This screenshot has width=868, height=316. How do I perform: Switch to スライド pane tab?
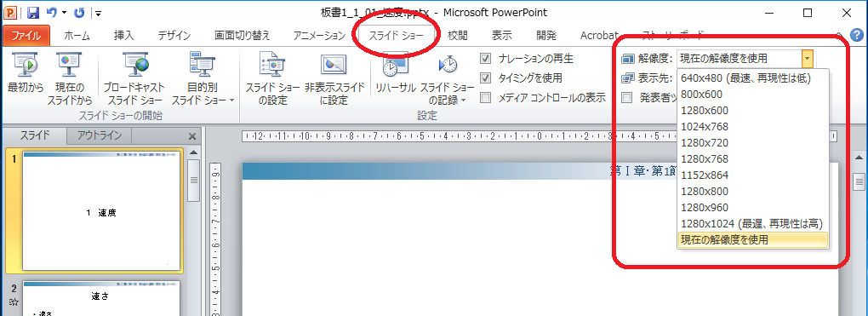coord(35,135)
